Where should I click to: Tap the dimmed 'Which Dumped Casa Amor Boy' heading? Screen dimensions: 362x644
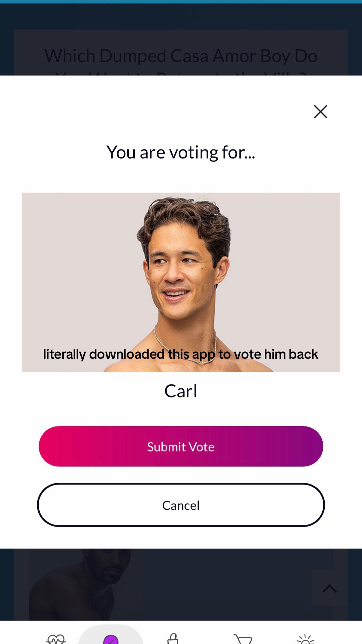click(x=181, y=56)
